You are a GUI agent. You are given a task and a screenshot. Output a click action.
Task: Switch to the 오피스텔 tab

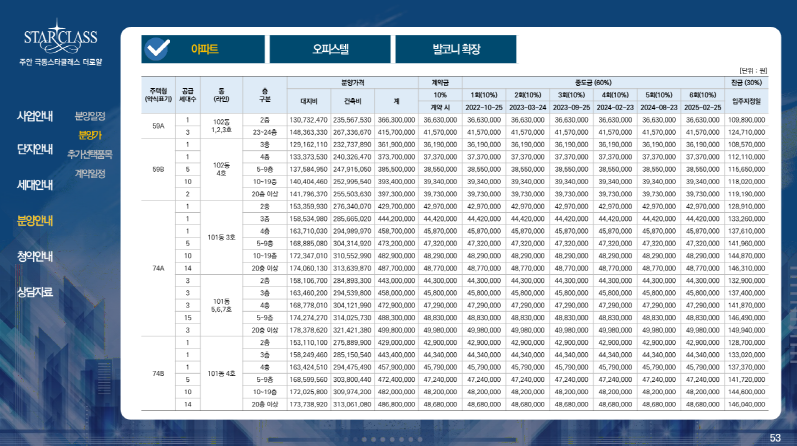(331, 47)
